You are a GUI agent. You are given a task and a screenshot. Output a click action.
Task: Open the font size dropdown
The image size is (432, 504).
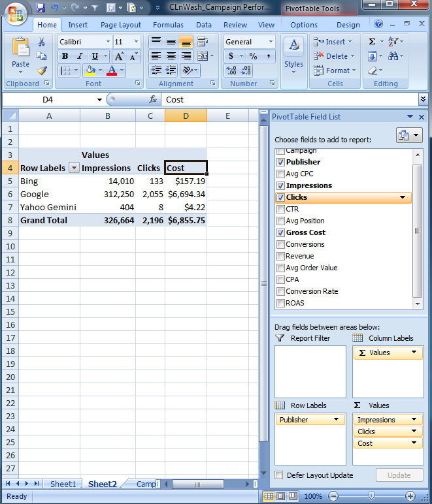click(136, 42)
